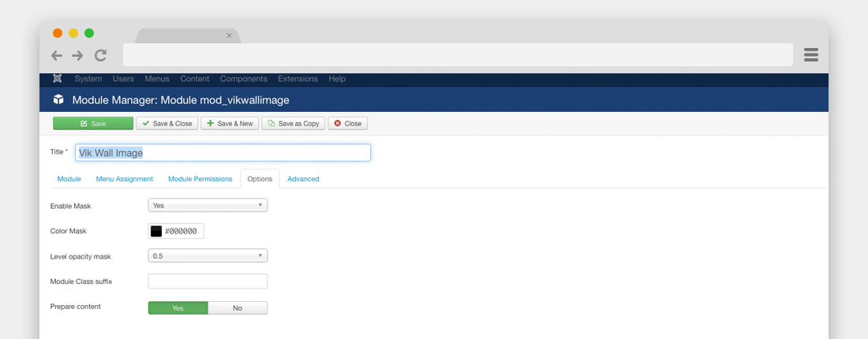The height and width of the screenshot is (339, 868).
Task: Set Prepare content to No
Action: [238, 307]
